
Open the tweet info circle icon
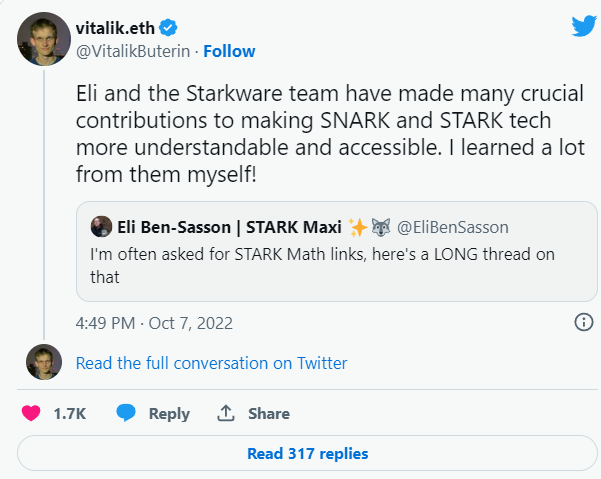[584, 322]
